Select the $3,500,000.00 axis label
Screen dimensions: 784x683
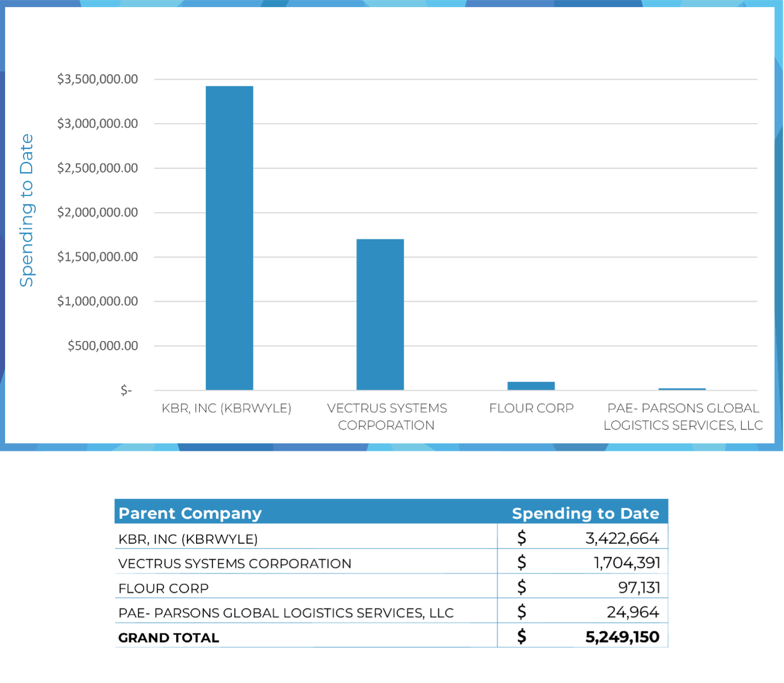(97, 79)
